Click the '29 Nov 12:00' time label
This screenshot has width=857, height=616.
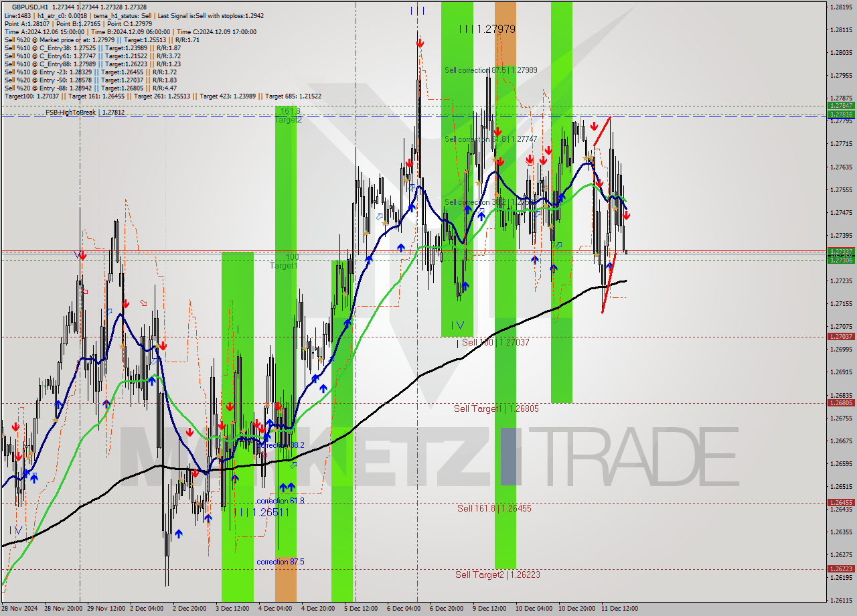point(105,609)
